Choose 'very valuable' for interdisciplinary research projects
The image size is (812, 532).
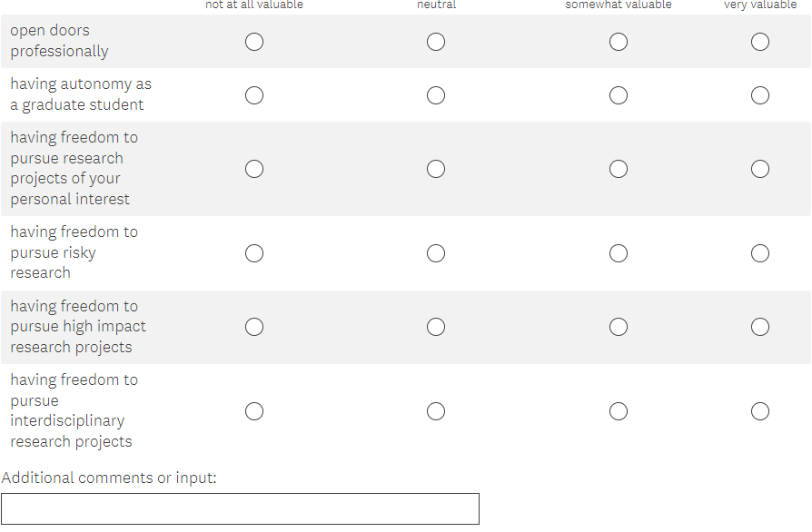760,411
